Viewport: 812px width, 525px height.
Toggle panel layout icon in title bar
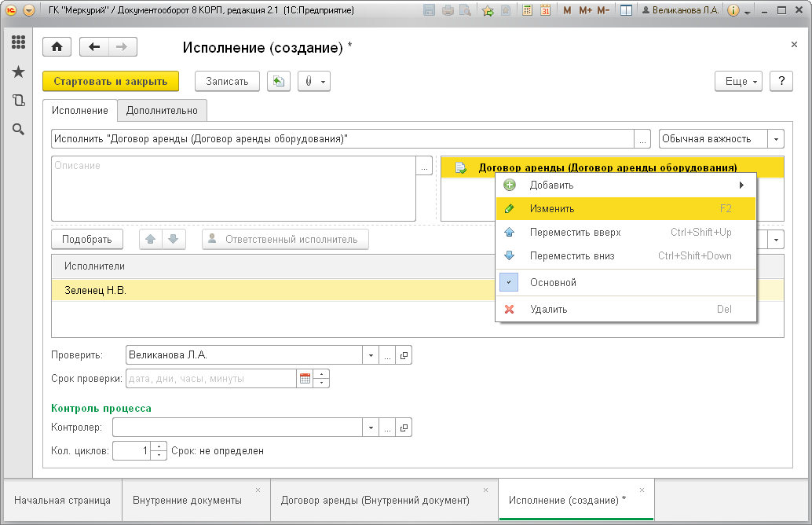(626, 10)
